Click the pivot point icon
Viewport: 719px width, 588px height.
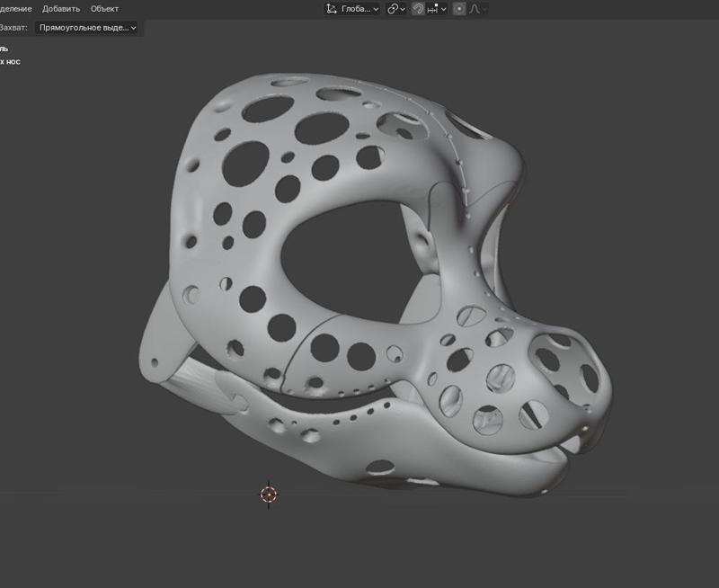pos(393,8)
